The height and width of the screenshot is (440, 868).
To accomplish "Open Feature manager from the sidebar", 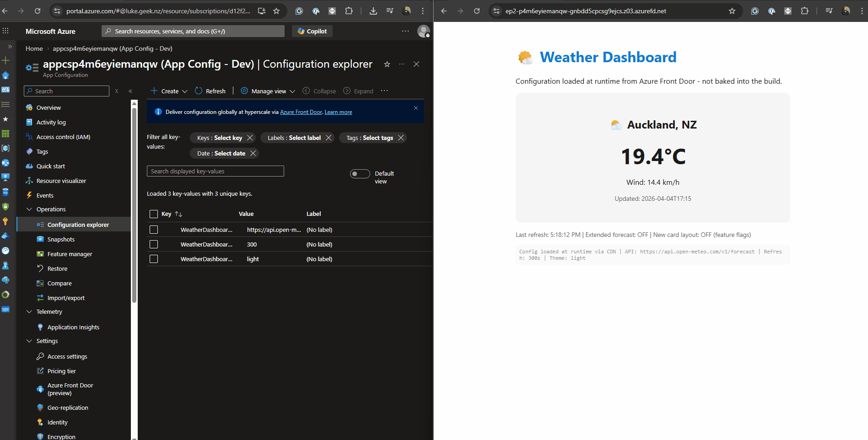I will (70, 254).
